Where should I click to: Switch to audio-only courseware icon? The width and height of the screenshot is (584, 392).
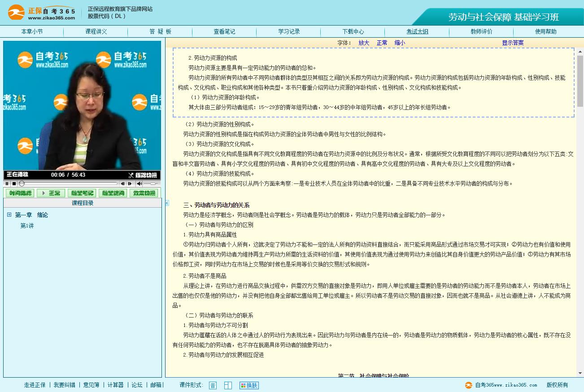[x=213, y=385]
